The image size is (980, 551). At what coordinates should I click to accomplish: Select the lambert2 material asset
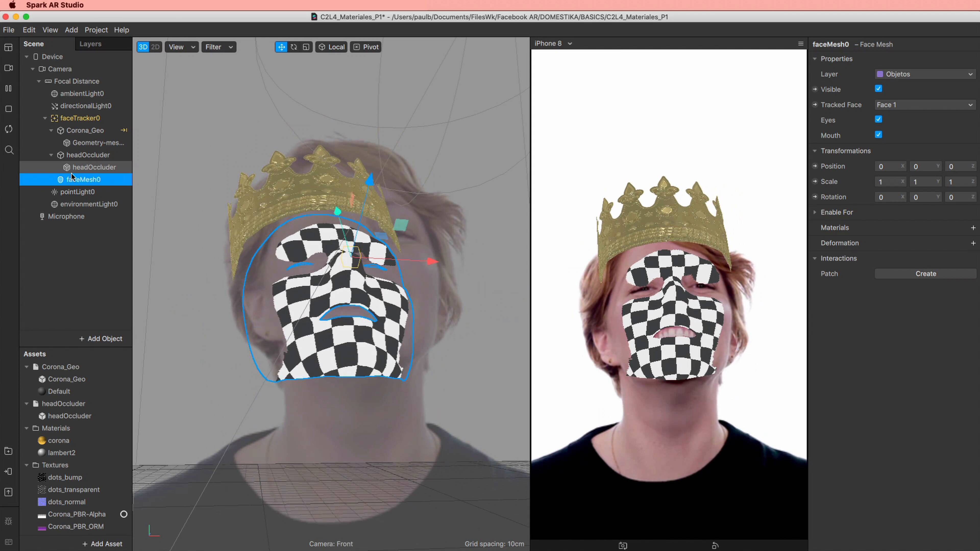click(62, 453)
